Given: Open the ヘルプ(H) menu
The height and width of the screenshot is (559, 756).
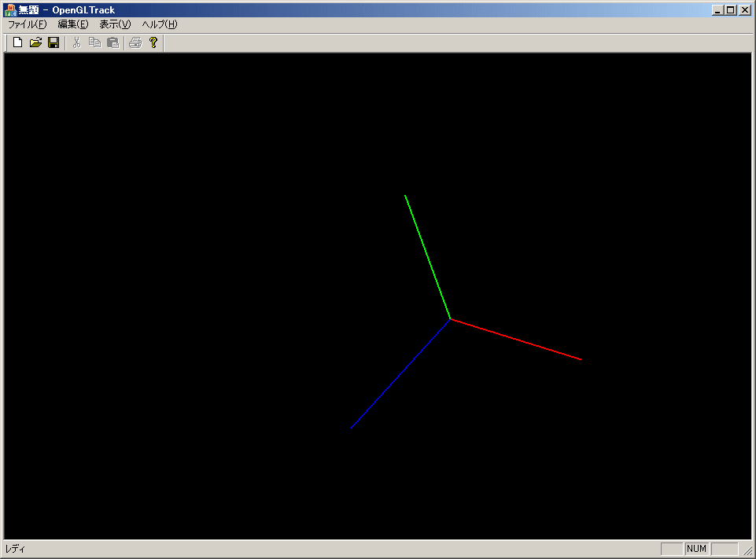Looking at the screenshot, I should pos(160,24).
